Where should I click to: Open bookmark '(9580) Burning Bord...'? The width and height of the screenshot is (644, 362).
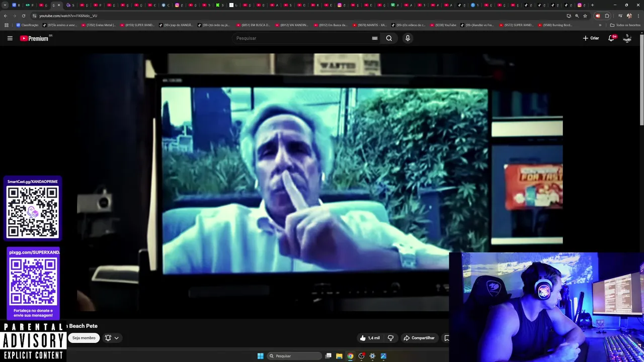[555, 25]
